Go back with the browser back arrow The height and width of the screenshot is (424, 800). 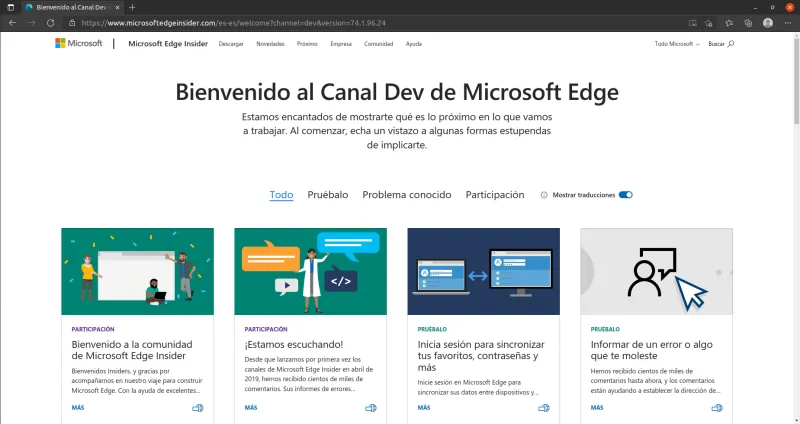coord(12,23)
